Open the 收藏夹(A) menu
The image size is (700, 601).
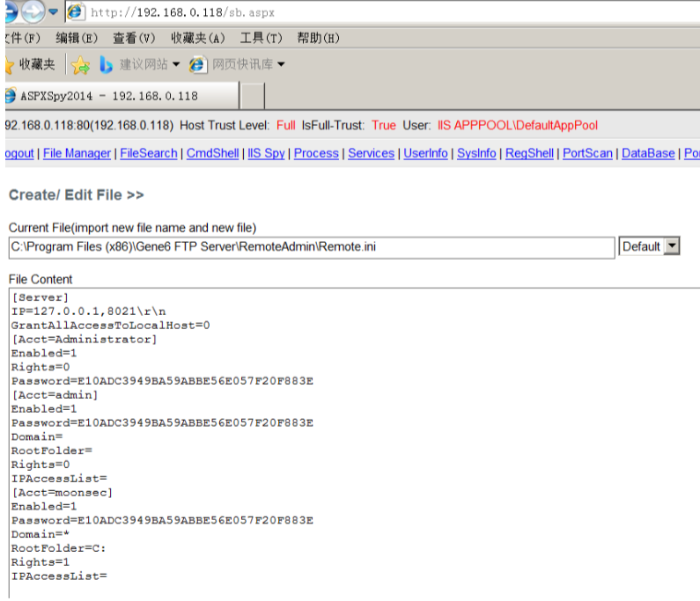[x=198, y=39]
